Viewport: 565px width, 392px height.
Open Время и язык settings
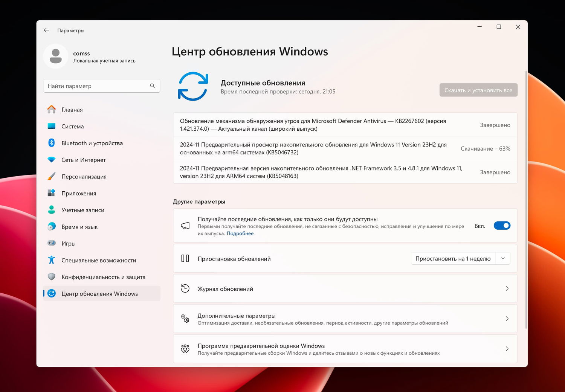tap(102, 227)
